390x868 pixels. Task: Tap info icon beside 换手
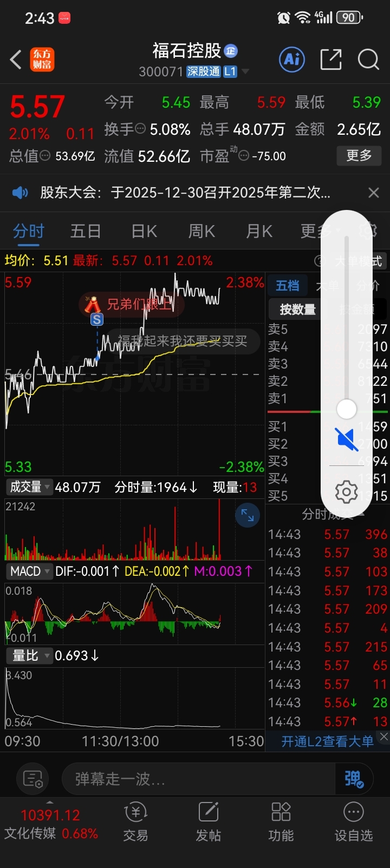140,129
